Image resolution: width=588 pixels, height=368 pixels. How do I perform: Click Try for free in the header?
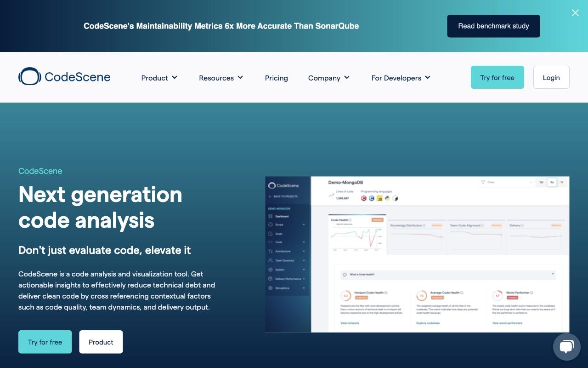(x=498, y=77)
